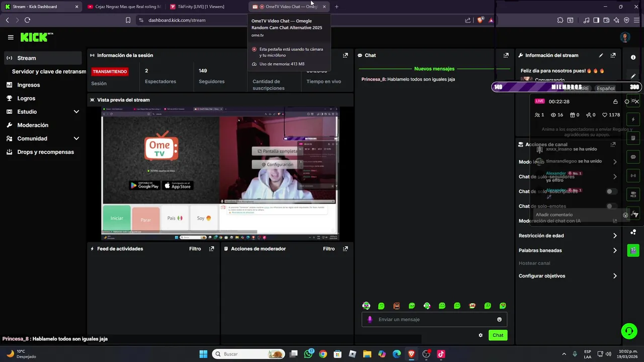Open TikTok from Windows taskbar
Viewport: 644px width, 362px height.
pos(441,354)
